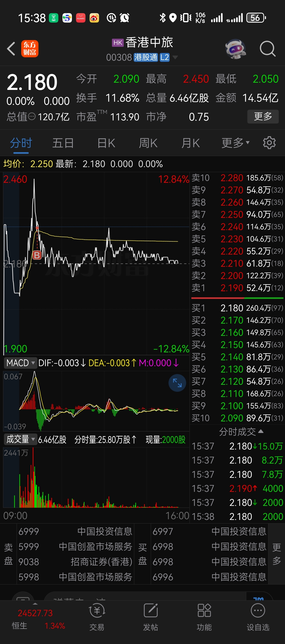
Task: Collapse the 分时成交 list arrow
Action: [x=261, y=431]
